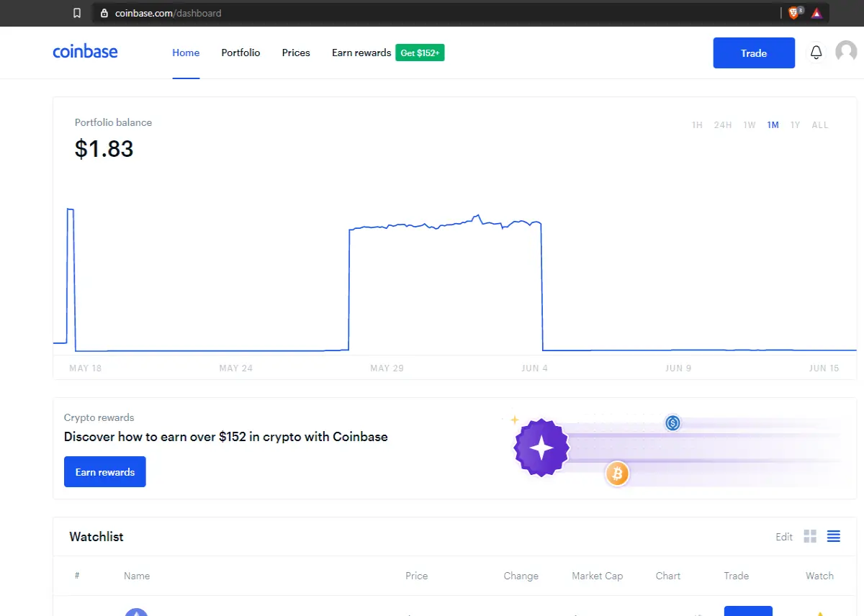Switch watchlist to grid view
Image resolution: width=864 pixels, height=616 pixels.
[810, 536]
